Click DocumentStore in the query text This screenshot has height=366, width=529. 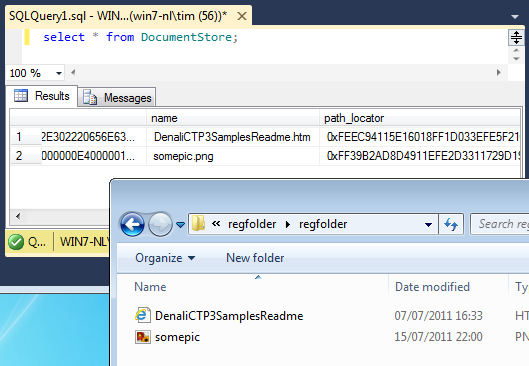point(187,37)
